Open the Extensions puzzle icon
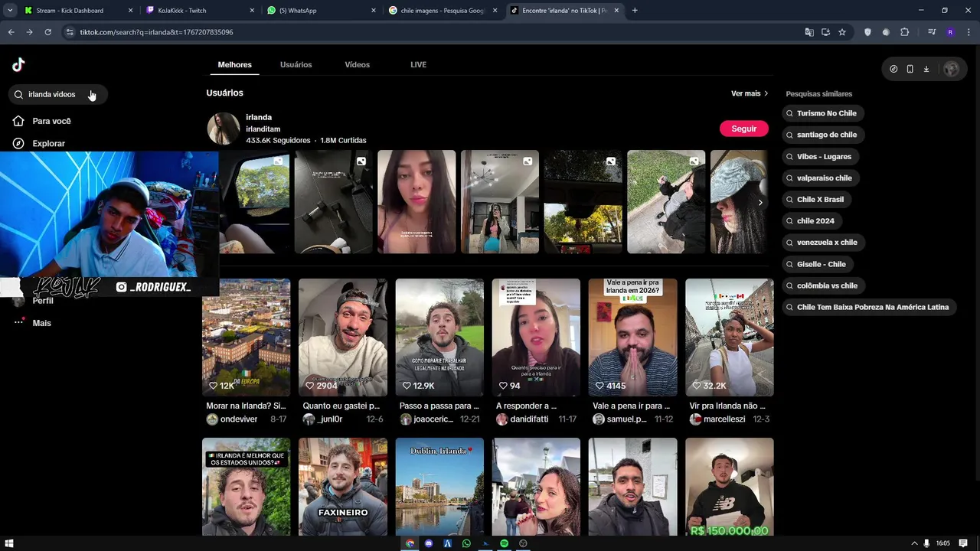 (x=904, y=32)
